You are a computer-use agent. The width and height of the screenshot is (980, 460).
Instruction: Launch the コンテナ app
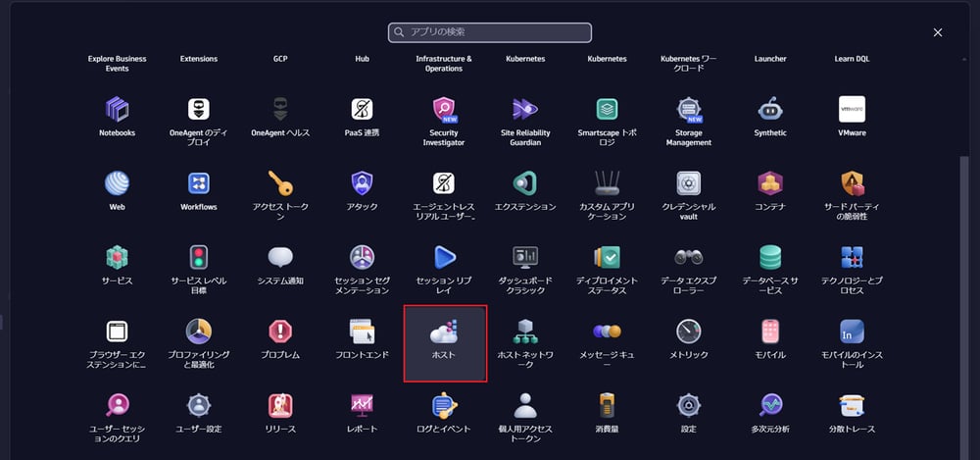click(770, 193)
